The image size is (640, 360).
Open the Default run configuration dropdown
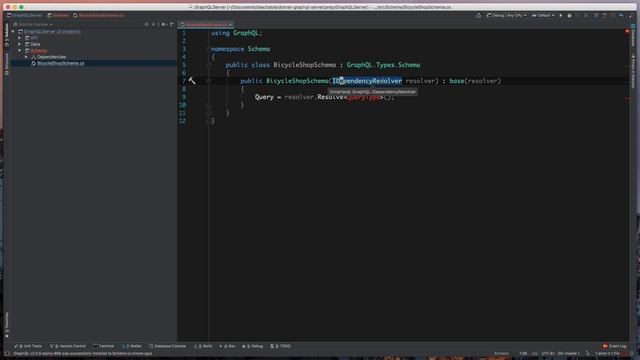tap(543, 16)
